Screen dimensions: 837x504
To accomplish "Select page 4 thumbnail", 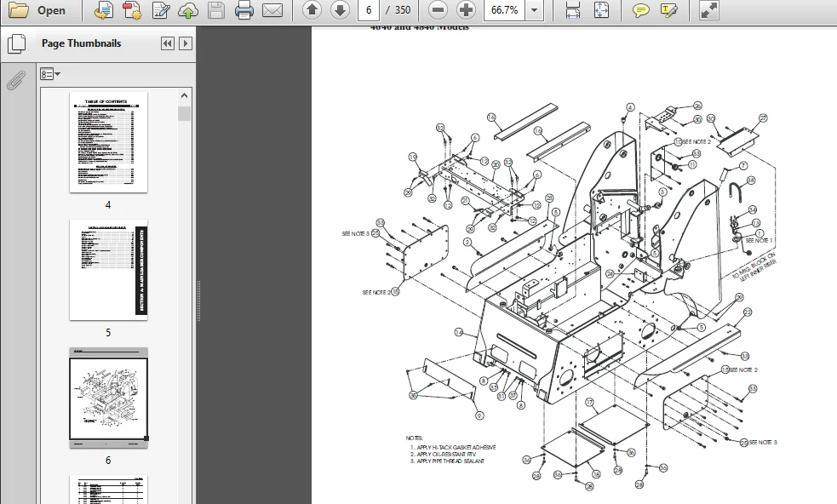I will pyautogui.click(x=108, y=142).
